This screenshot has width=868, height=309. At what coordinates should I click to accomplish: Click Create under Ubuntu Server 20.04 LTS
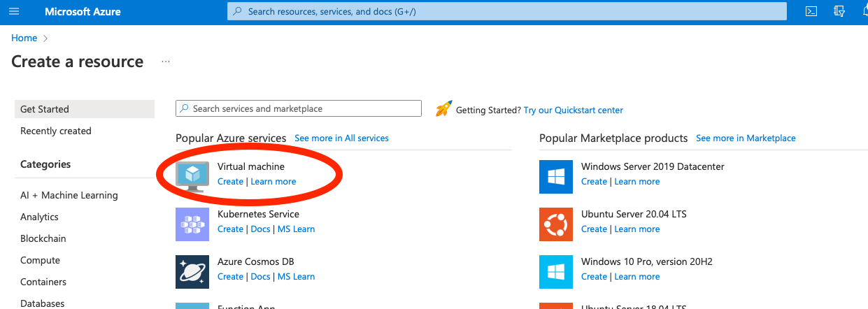(x=594, y=229)
